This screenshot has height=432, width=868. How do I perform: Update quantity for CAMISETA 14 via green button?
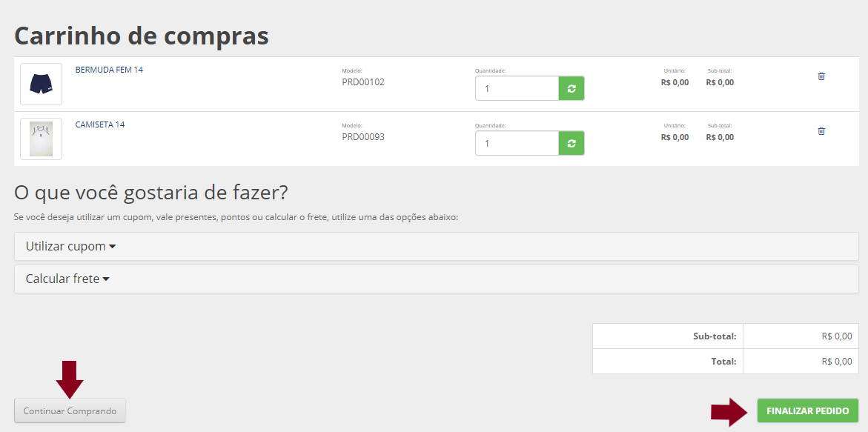coord(571,143)
